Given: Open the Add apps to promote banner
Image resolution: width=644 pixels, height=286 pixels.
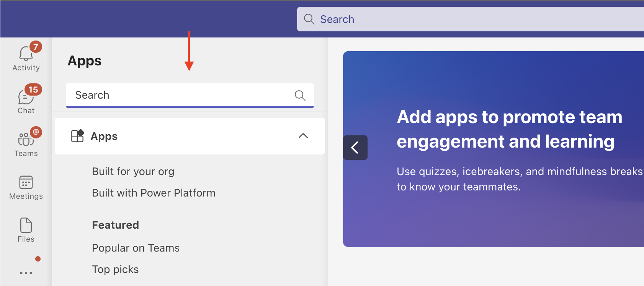Looking at the screenshot, I should coord(494,149).
